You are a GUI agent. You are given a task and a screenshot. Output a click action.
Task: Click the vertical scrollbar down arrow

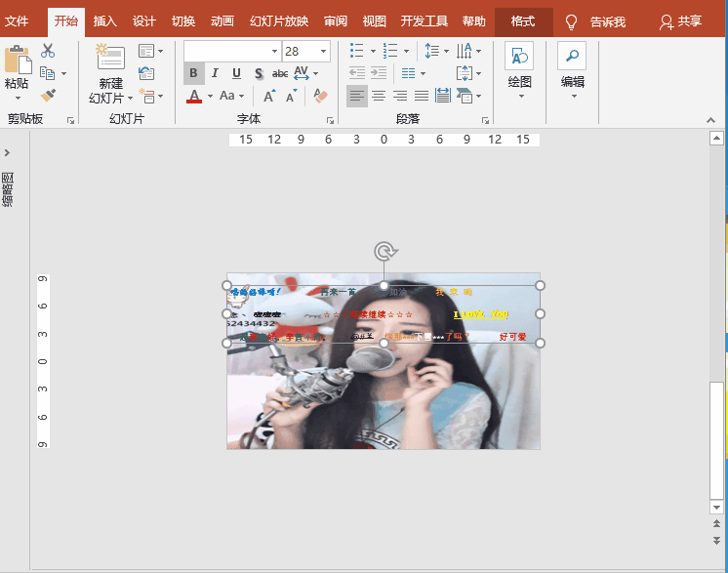pos(716,507)
